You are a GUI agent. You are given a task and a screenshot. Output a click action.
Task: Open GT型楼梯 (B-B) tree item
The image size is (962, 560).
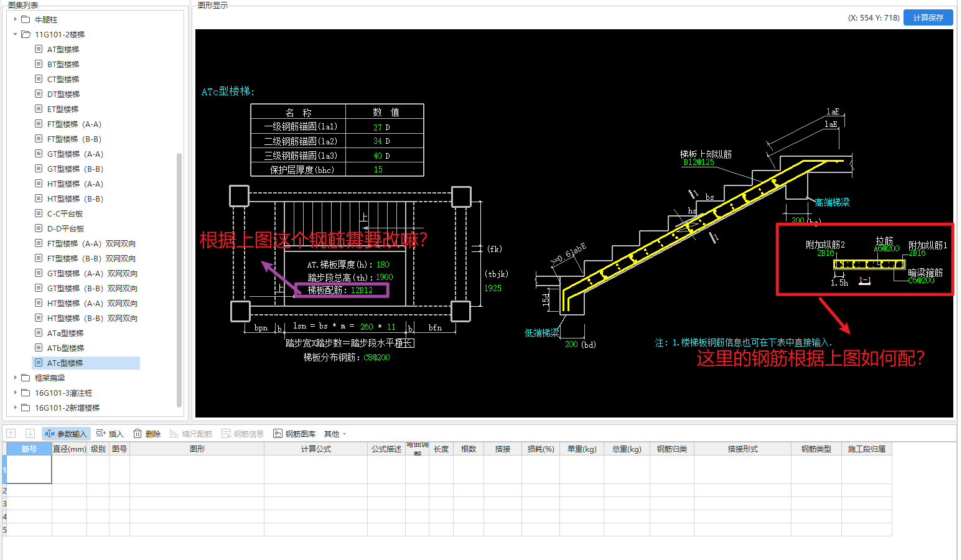point(75,169)
